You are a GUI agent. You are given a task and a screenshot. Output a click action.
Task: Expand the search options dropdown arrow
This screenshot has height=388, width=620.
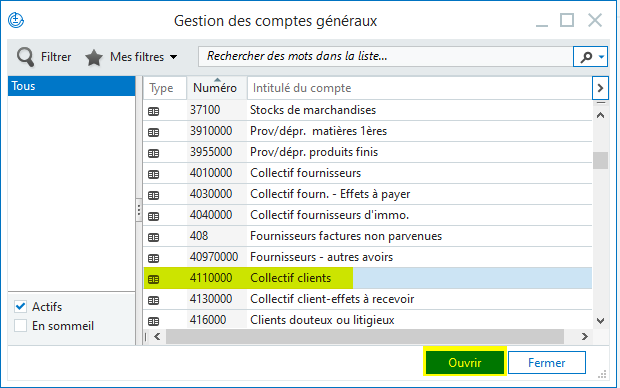[x=601, y=57]
